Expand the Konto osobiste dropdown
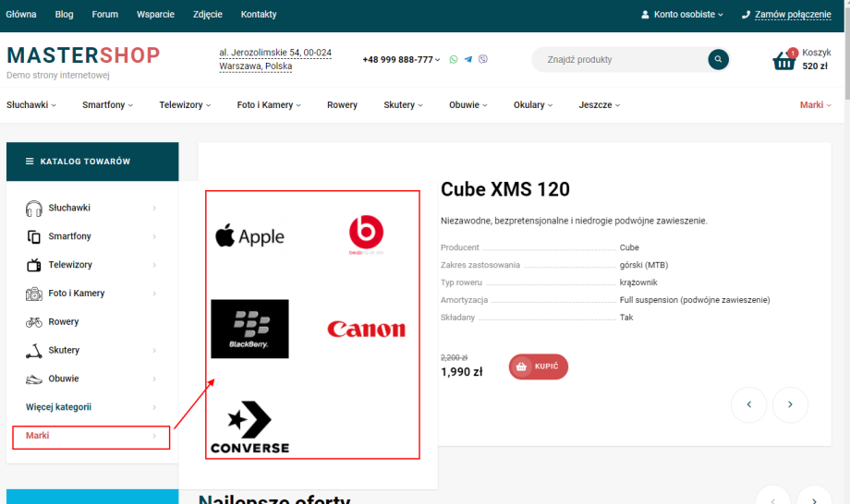The height and width of the screenshot is (504, 850). tap(682, 15)
